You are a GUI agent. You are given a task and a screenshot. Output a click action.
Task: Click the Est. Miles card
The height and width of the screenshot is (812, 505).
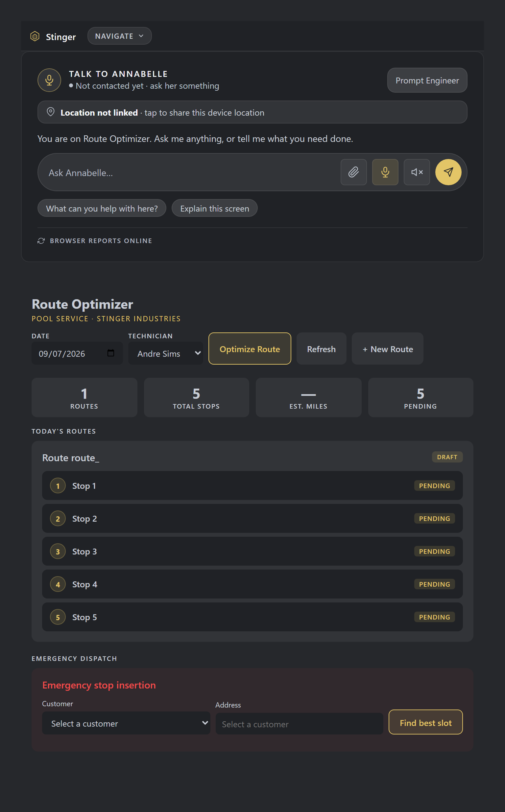309,398
